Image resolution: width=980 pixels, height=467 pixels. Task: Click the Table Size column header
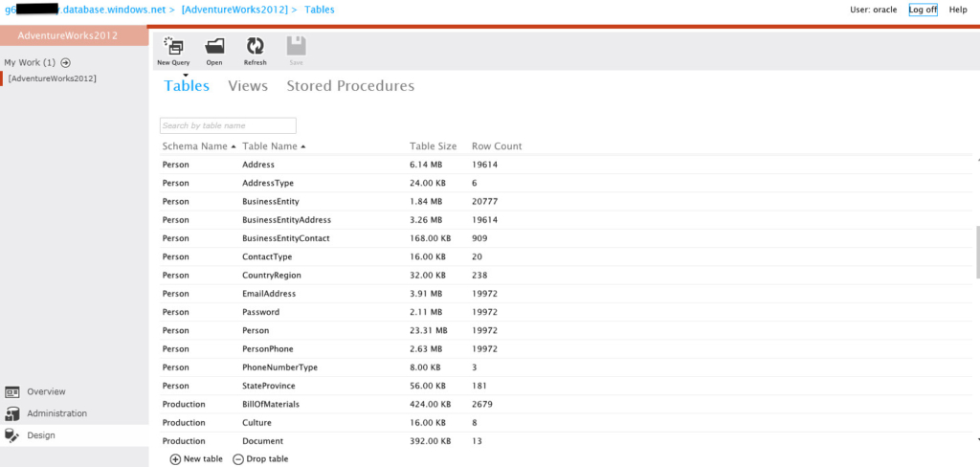tap(434, 146)
